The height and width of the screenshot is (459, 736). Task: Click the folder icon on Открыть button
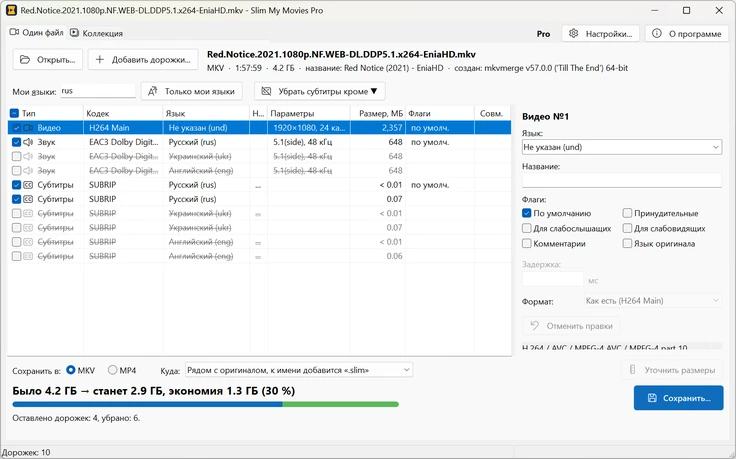pos(25,60)
